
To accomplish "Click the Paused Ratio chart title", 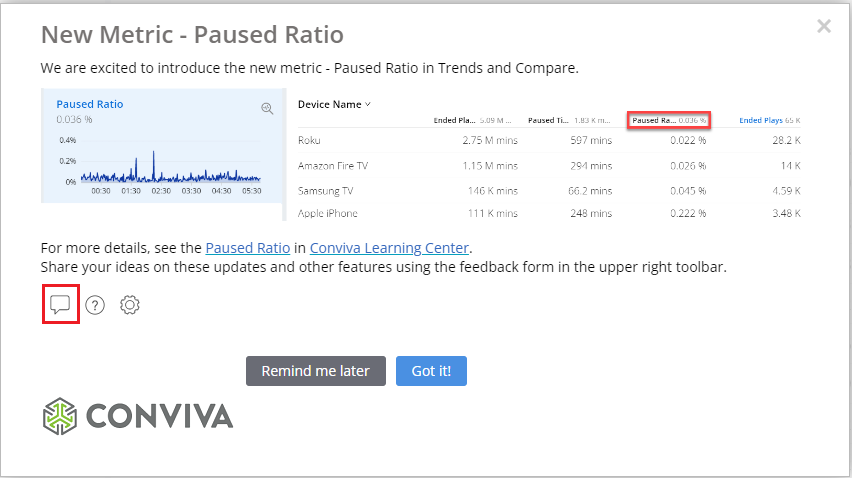I will [x=90, y=104].
